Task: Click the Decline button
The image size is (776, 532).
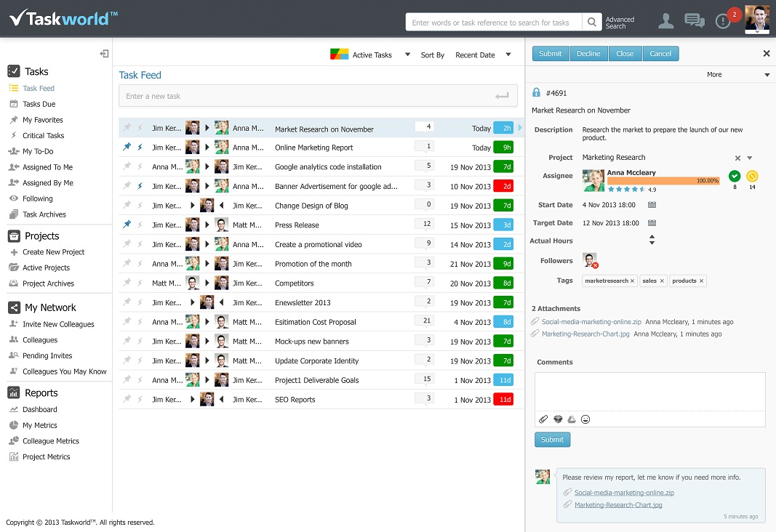Action: (x=588, y=53)
